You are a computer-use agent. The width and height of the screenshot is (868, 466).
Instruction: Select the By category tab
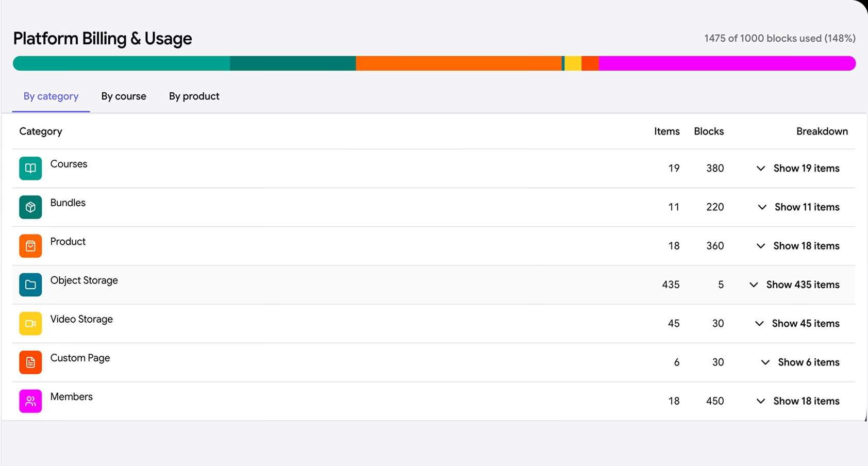[x=51, y=96]
